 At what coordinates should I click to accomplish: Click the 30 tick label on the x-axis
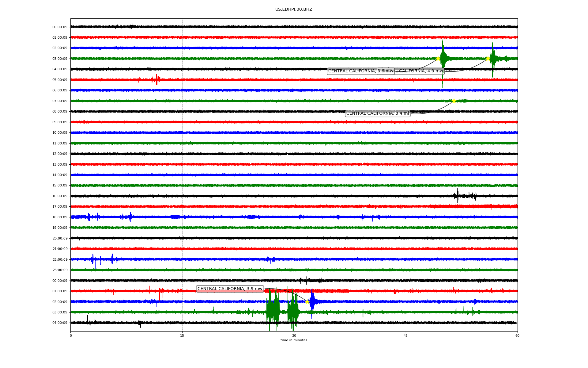click(x=294, y=335)
